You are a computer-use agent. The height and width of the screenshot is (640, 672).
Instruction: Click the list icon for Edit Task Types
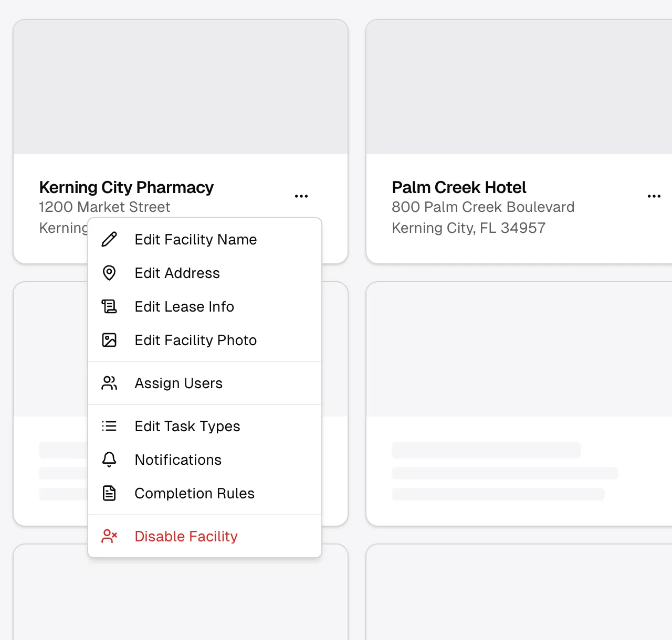[109, 426]
